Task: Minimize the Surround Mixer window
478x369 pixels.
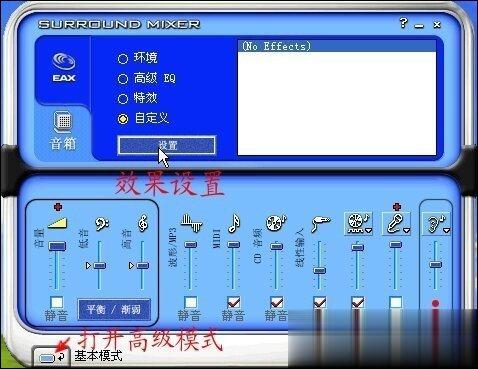Action: [420, 25]
